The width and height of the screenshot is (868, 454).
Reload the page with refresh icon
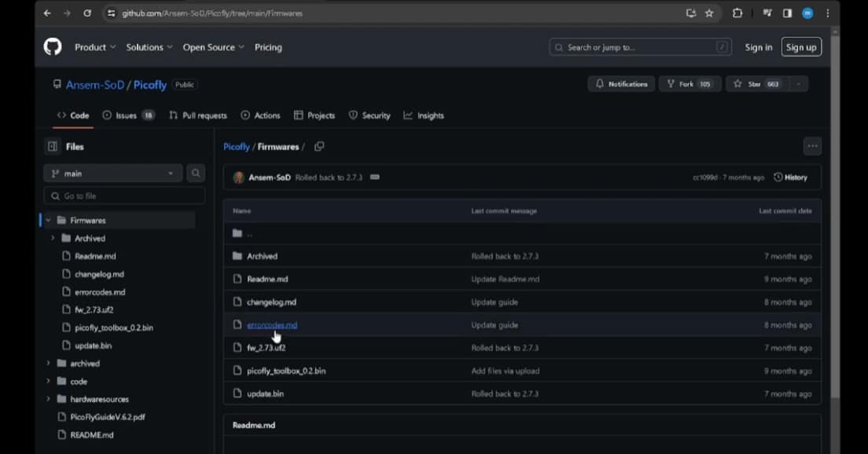tap(87, 13)
